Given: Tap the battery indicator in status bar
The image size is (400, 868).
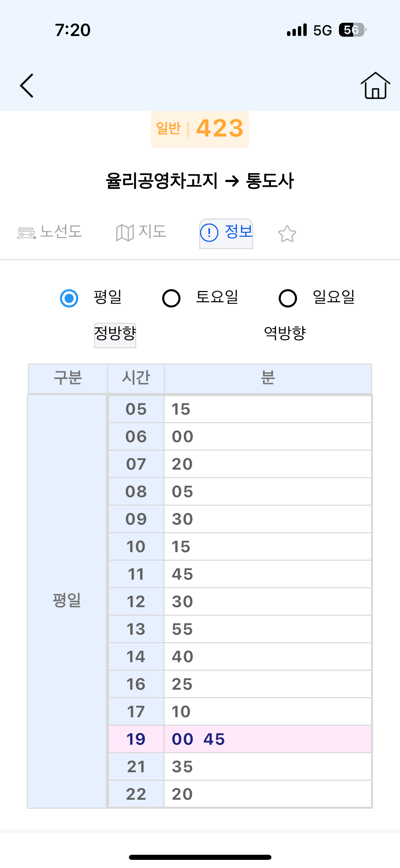Looking at the screenshot, I should 352,30.
